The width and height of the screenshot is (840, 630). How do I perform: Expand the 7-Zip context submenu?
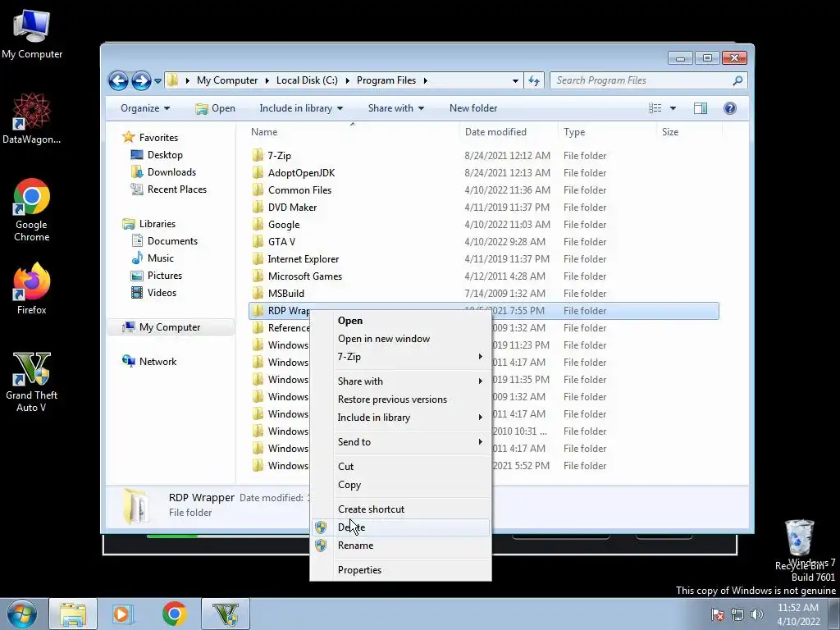tap(400, 357)
